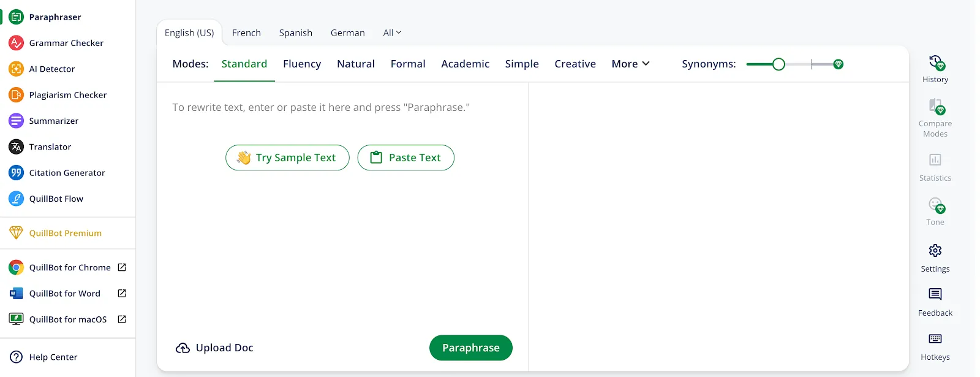
Task: Click the Translator label
Action: (50, 147)
